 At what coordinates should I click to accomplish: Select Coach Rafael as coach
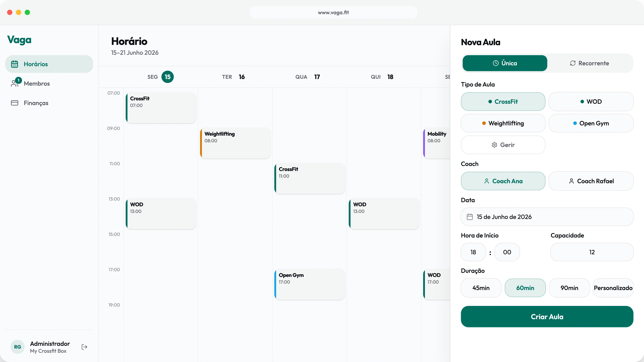click(x=591, y=181)
